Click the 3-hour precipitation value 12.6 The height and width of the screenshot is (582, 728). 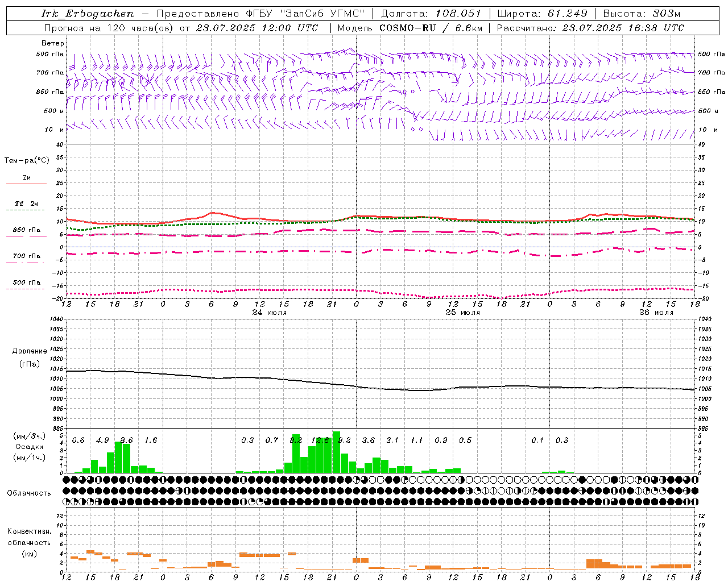click(320, 440)
